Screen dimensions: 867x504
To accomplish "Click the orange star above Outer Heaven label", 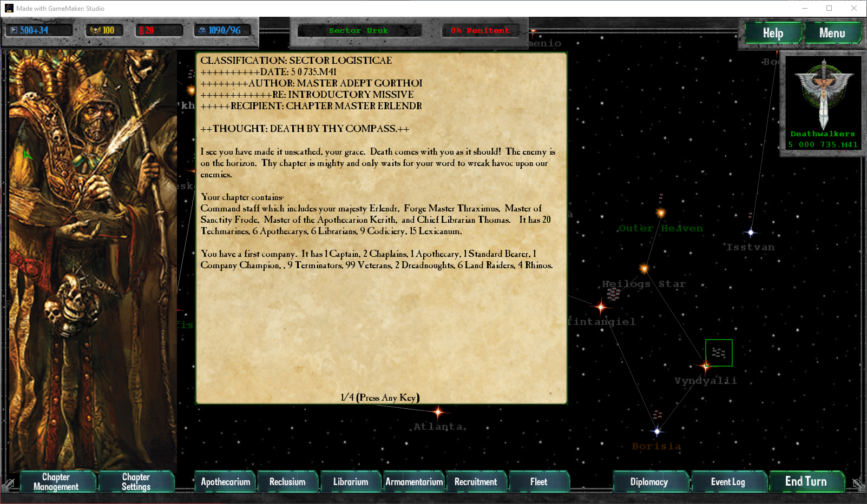I will pos(661,213).
